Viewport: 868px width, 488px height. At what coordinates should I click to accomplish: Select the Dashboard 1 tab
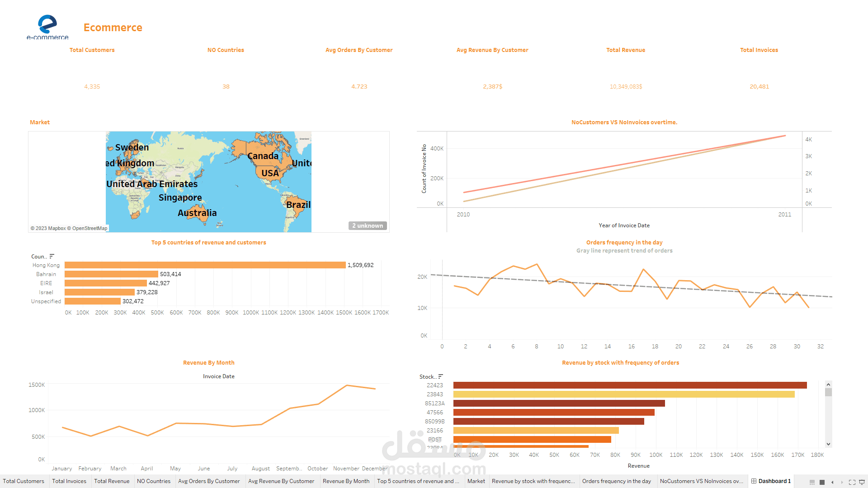(771, 481)
